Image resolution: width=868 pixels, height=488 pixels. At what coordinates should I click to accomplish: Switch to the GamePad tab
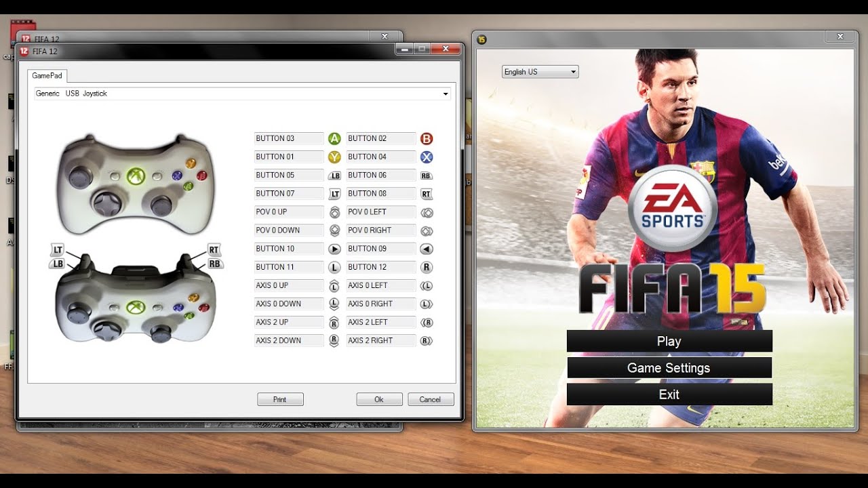47,76
